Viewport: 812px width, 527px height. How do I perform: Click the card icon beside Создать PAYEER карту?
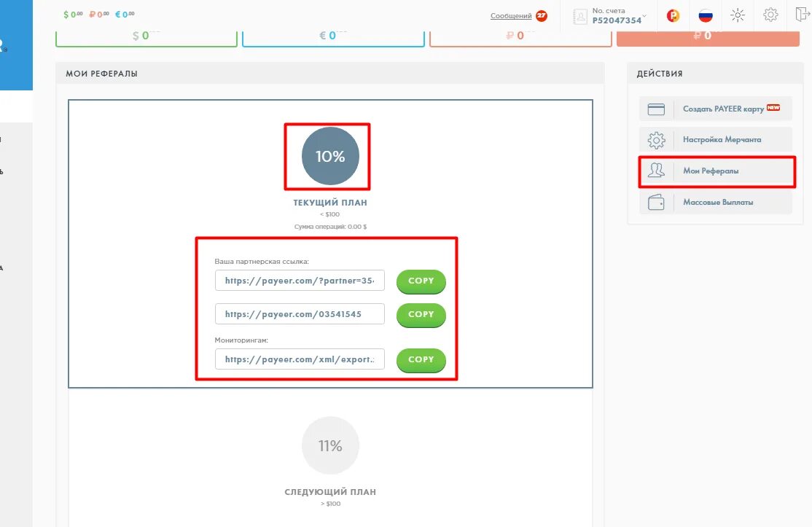[656, 109]
